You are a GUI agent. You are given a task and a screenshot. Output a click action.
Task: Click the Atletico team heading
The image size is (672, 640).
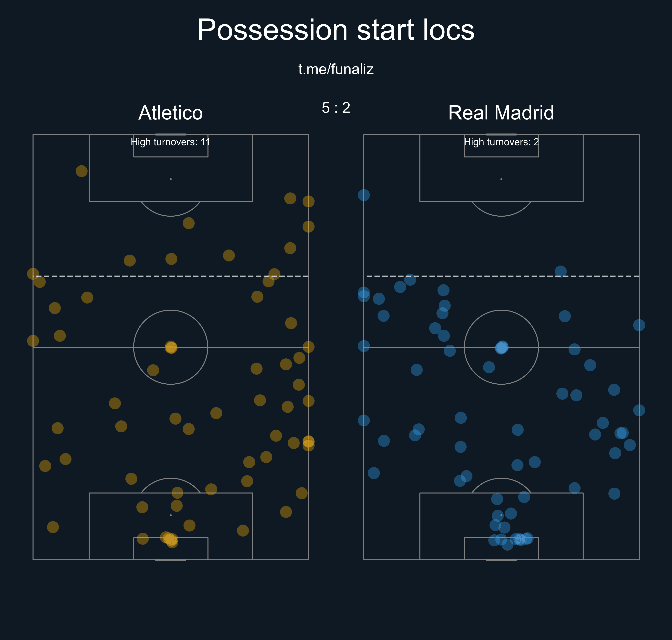170,113
